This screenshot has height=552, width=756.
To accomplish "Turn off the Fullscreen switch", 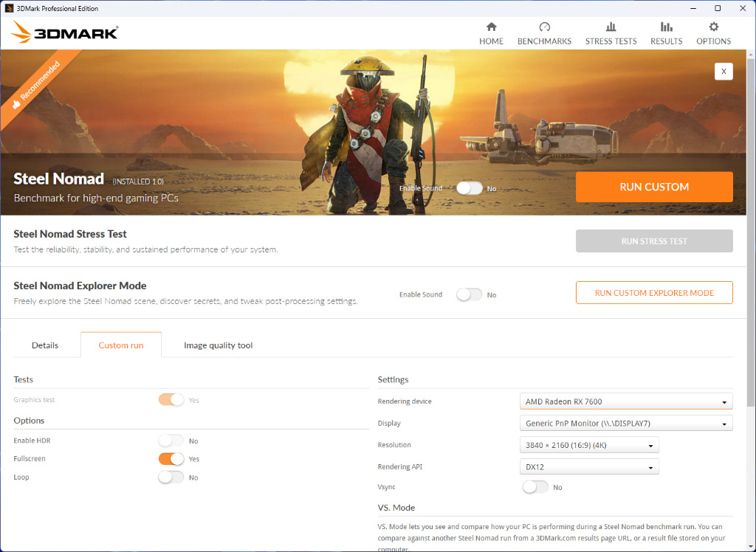I will pyautogui.click(x=171, y=458).
